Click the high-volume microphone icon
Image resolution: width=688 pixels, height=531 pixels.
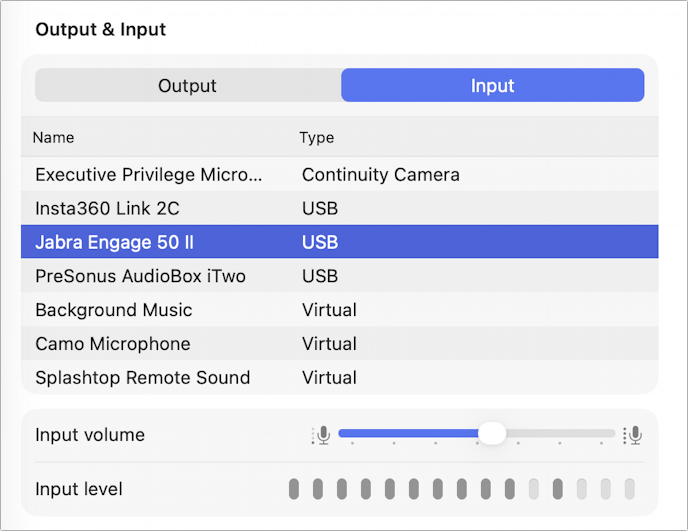click(632, 435)
